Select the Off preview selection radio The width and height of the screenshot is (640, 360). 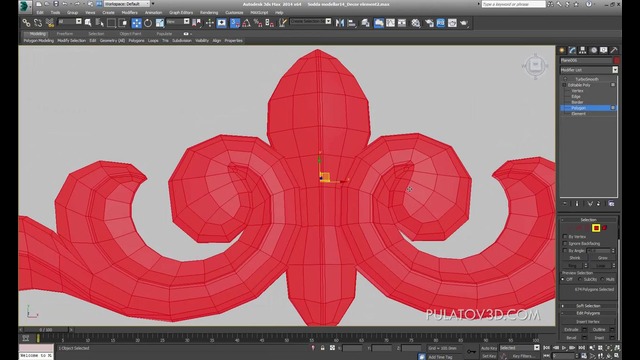pos(563,280)
